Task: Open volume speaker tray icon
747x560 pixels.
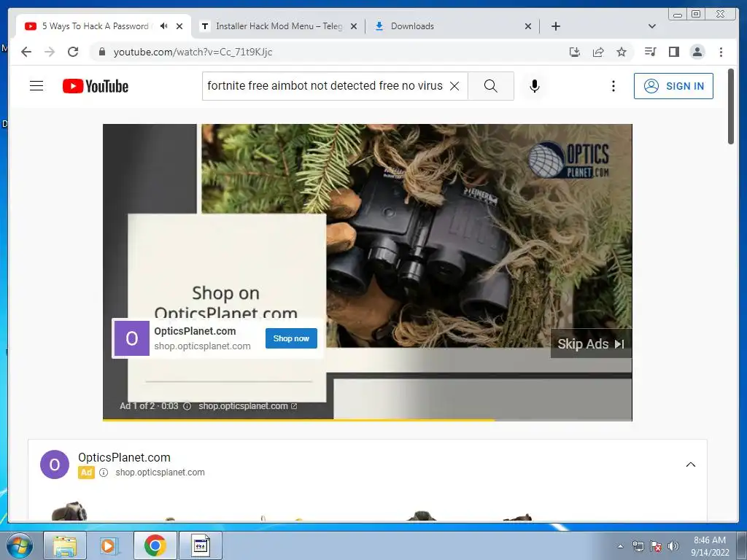Action: tap(673, 546)
